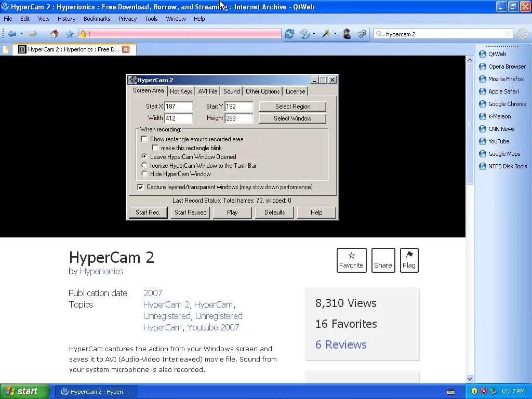Open the Privacy menu
Screen dimensions: 532x399
pos(127,19)
